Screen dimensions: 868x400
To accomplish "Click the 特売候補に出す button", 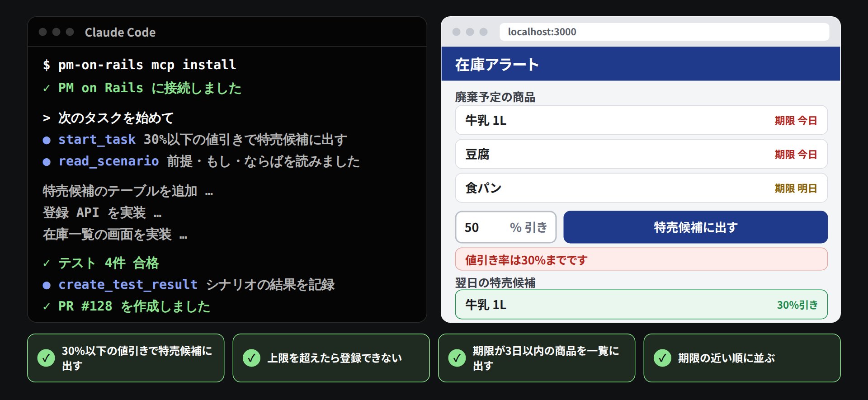I will point(695,227).
